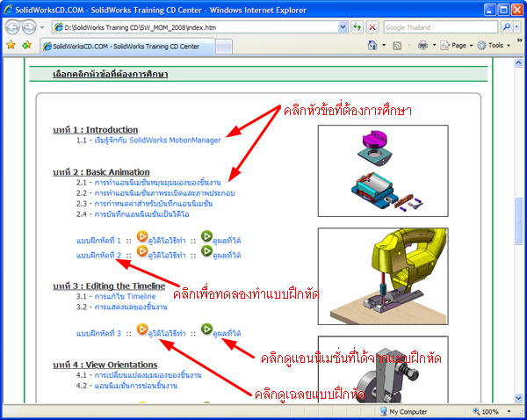The width and height of the screenshot is (527, 420).
Task: Click the Internet Explorer title bar icon
Action: point(8,10)
